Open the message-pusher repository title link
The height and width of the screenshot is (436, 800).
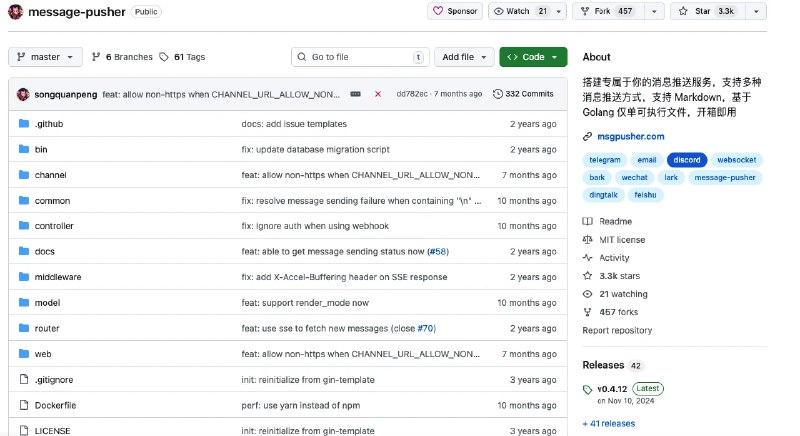[x=77, y=12]
